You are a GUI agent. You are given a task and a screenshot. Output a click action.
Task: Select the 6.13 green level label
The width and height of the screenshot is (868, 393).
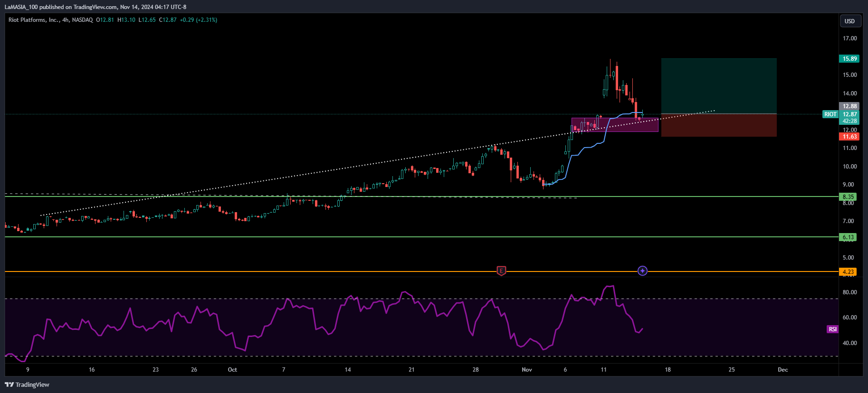(x=848, y=237)
